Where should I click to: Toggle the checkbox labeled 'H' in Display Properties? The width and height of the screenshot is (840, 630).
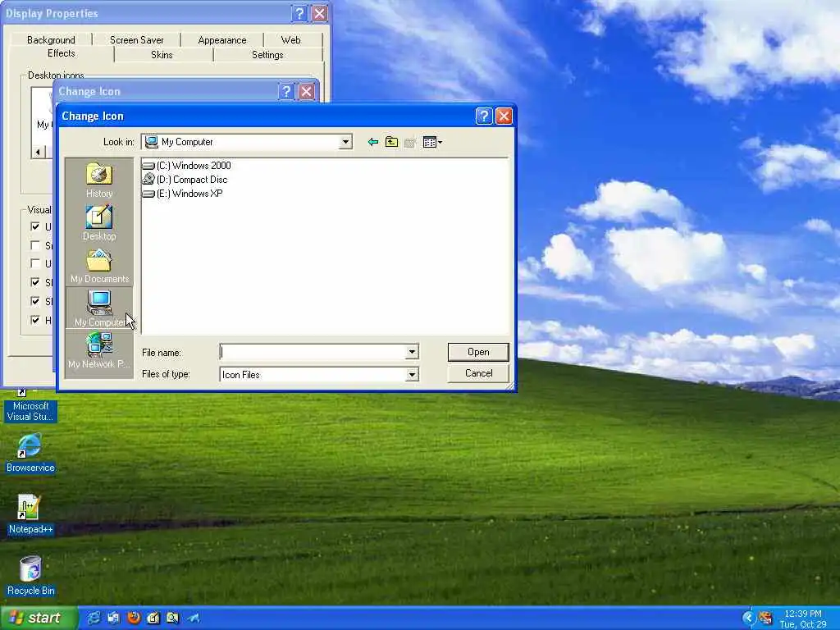click(x=35, y=320)
